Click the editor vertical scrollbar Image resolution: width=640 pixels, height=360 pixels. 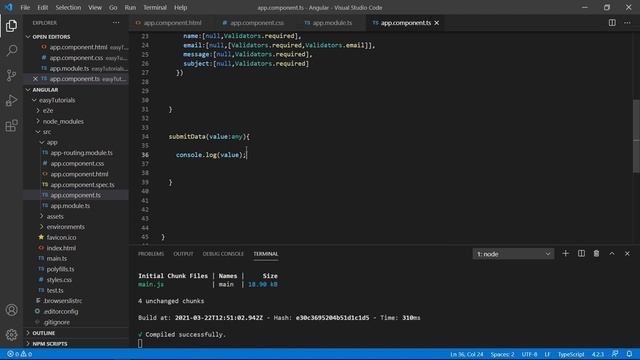point(636,136)
